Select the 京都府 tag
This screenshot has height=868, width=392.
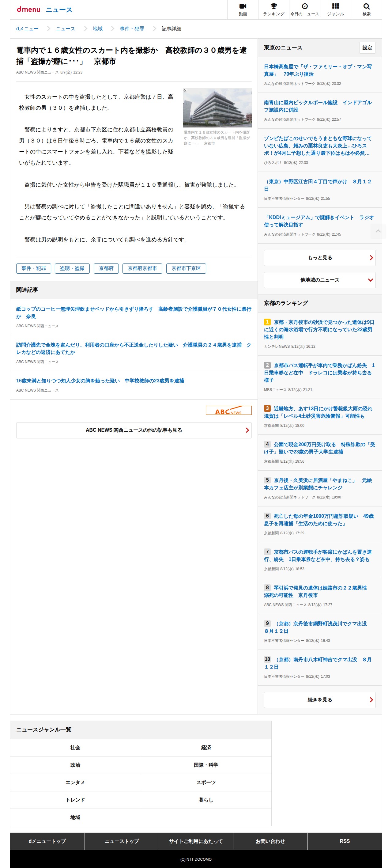pos(106,268)
